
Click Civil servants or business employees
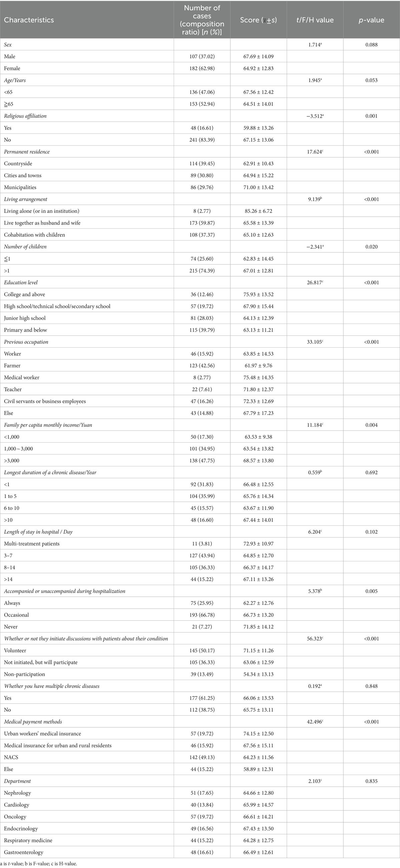(45, 401)
